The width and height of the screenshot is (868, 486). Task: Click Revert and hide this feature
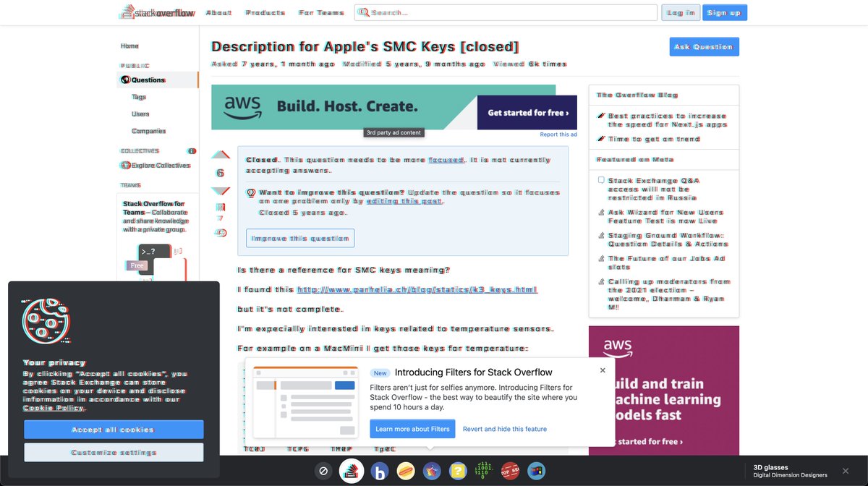pyautogui.click(x=505, y=429)
